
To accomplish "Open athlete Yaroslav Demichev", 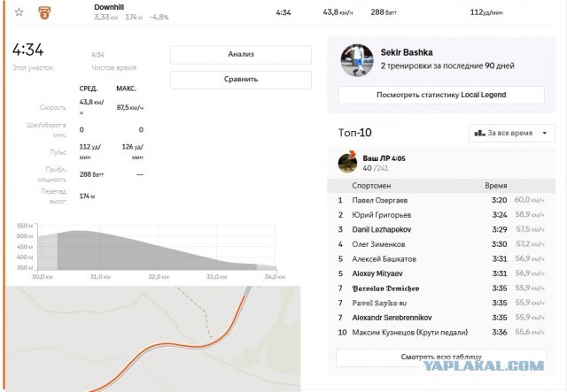I will (385, 288).
